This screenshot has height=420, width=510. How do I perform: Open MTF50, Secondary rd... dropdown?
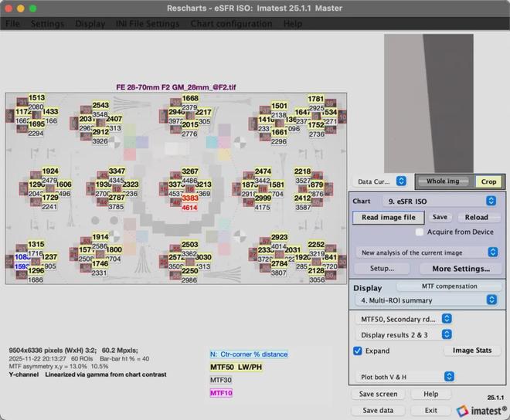[x=403, y=319]
